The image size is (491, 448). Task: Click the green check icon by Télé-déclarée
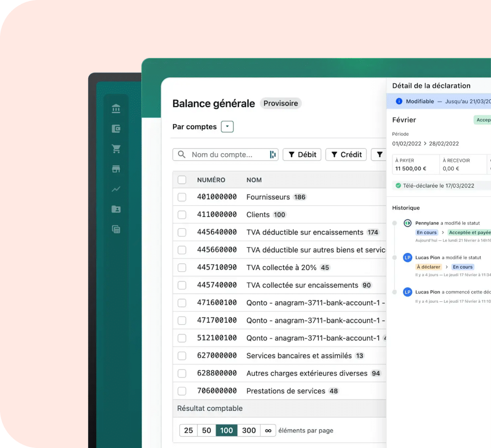click(398, 185)
